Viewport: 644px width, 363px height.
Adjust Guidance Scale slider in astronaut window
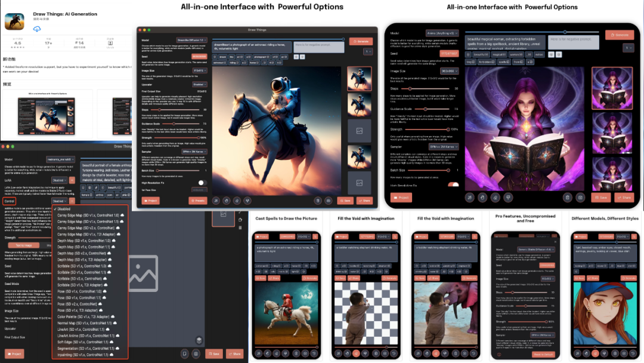pos(179,124)
